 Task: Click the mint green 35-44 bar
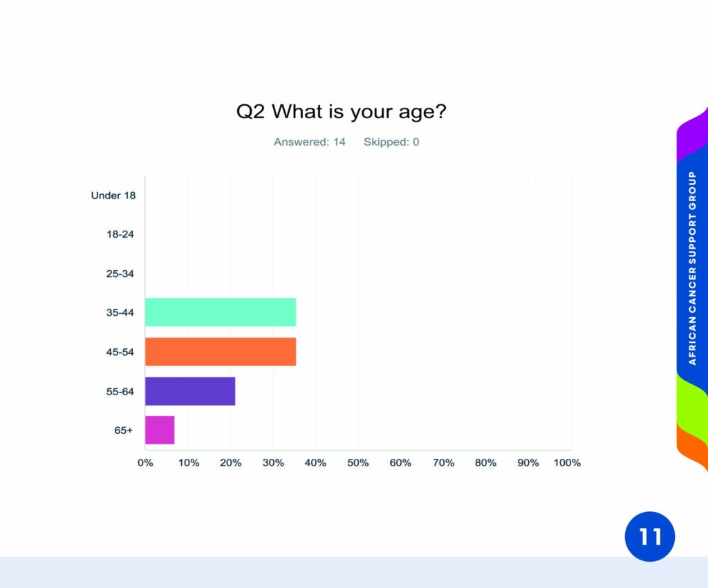221,312
